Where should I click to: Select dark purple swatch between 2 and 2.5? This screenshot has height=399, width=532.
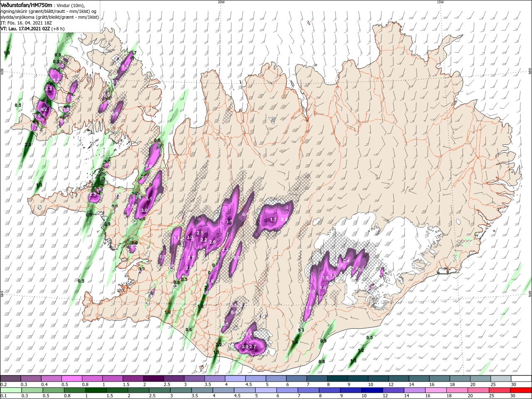153,379
